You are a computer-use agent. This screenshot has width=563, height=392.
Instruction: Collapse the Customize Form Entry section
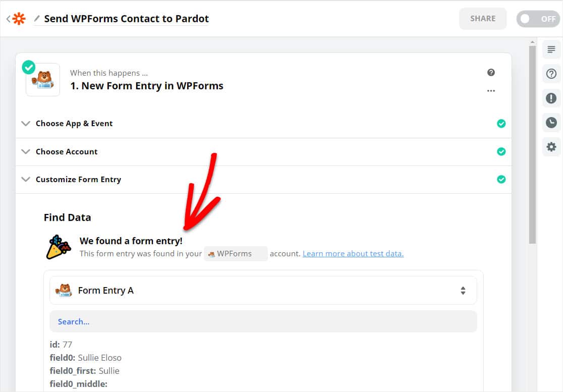[26, 180]
